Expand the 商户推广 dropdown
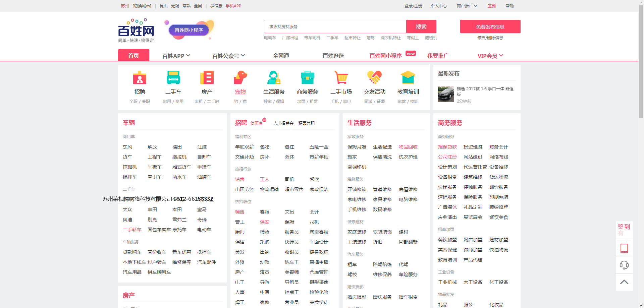Screen dimensions: 644x308 coord(467,6)
